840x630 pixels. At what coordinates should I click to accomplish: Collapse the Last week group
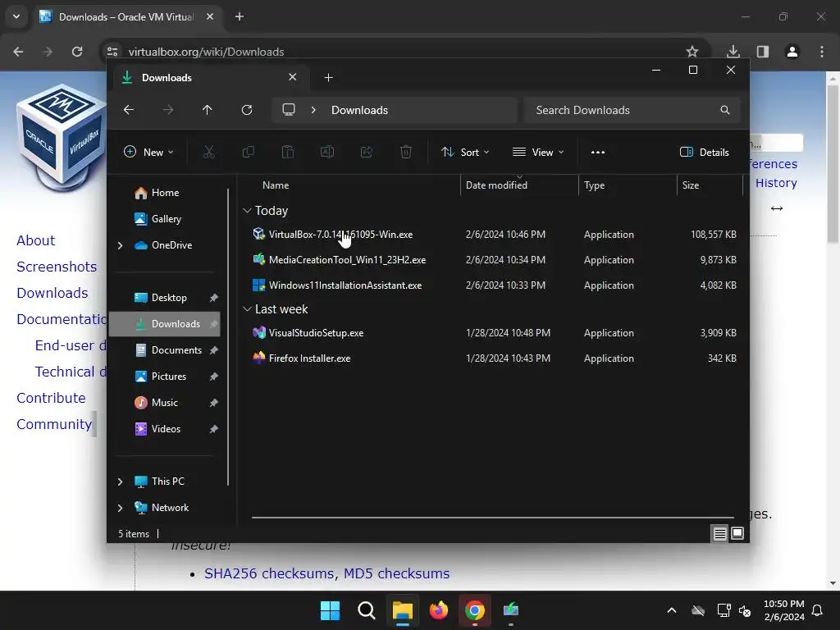click(247, 309)
